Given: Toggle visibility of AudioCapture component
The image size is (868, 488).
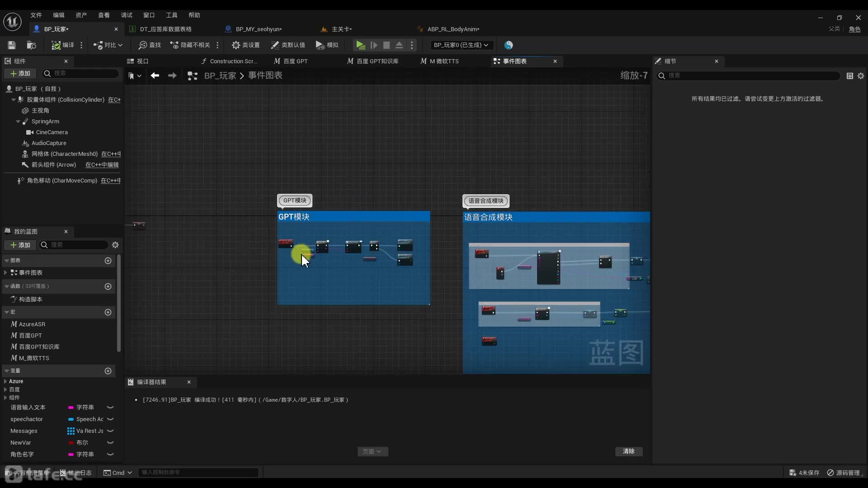Looking at the screenshot, I should coord(116,142).
